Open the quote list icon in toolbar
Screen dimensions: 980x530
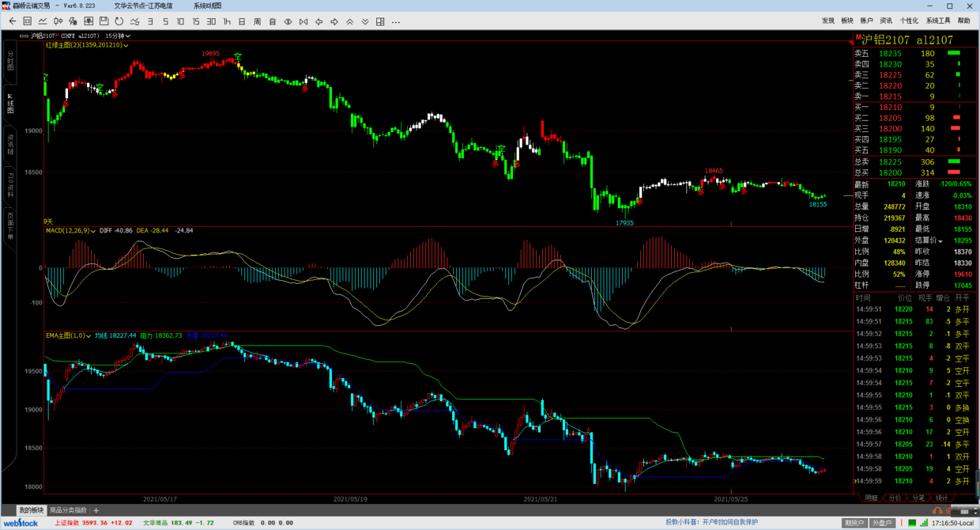[27, 21]
